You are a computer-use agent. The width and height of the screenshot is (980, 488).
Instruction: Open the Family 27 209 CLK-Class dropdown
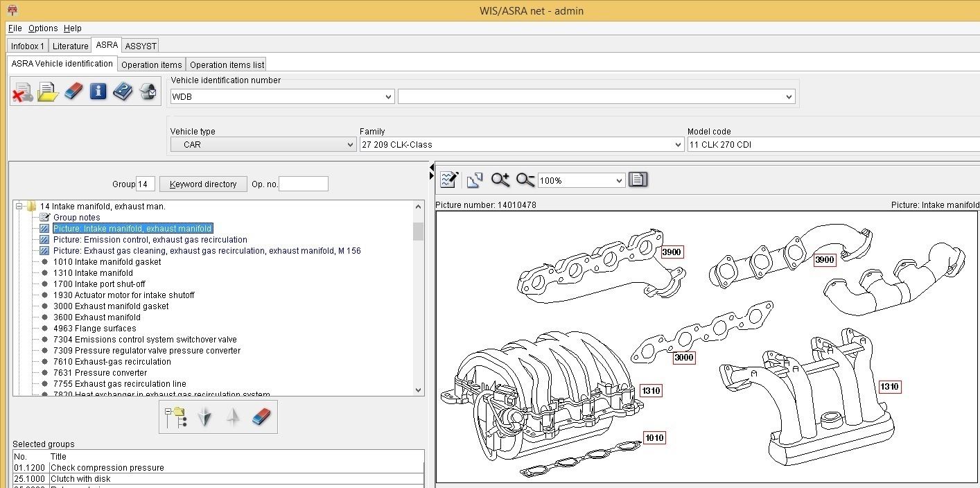tap(678, 145)
